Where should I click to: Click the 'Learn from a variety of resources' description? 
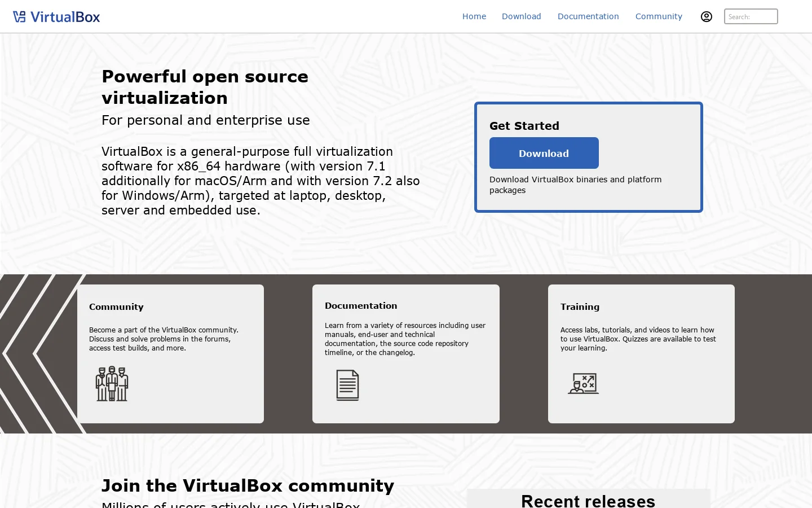pos(405,339)
